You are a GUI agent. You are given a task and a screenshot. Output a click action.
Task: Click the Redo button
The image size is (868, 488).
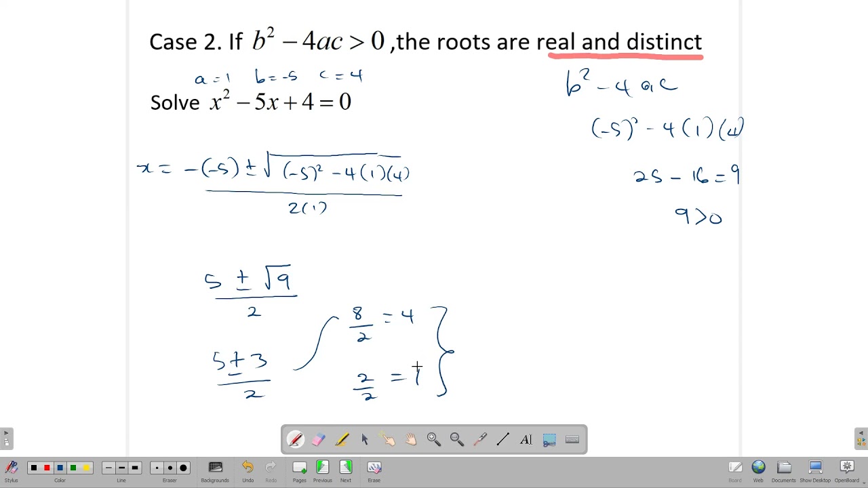271,470
